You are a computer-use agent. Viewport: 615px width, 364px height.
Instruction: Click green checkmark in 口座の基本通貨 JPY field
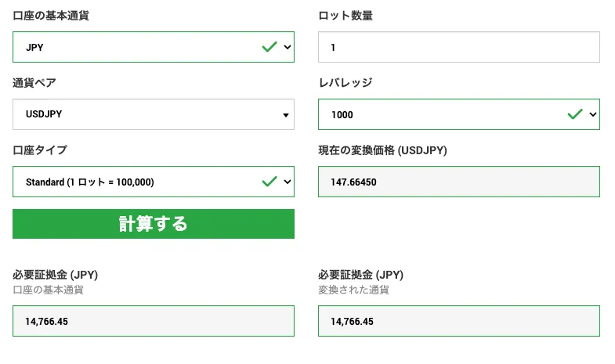[x=270, y=47]
